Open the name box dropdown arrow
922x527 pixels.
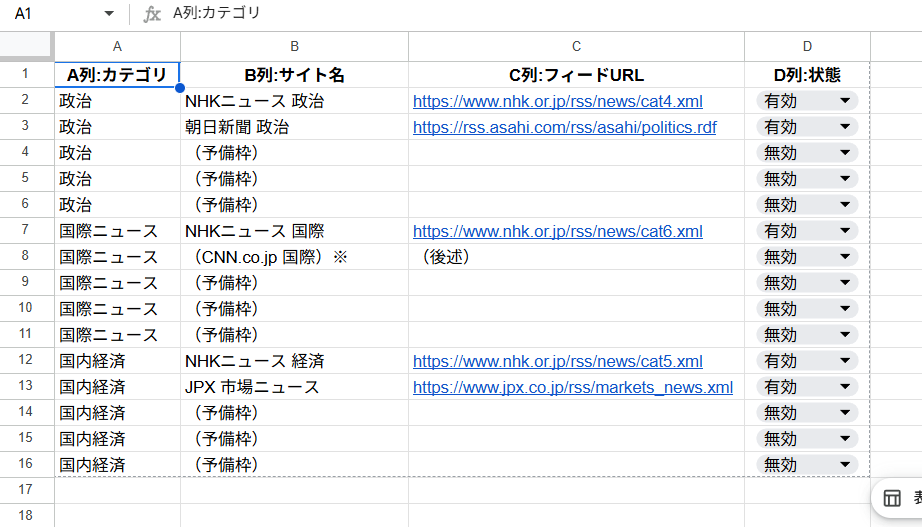[x=109, y=14]
